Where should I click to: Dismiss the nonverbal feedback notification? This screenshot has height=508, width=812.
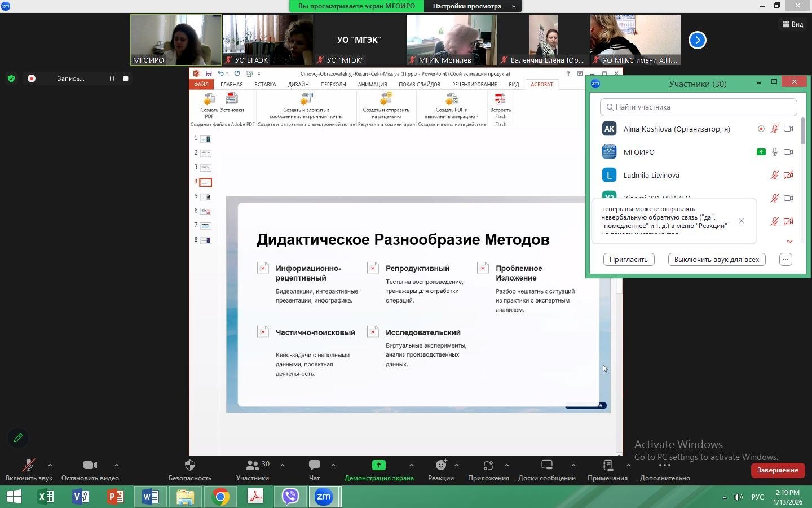click(741, 221)
